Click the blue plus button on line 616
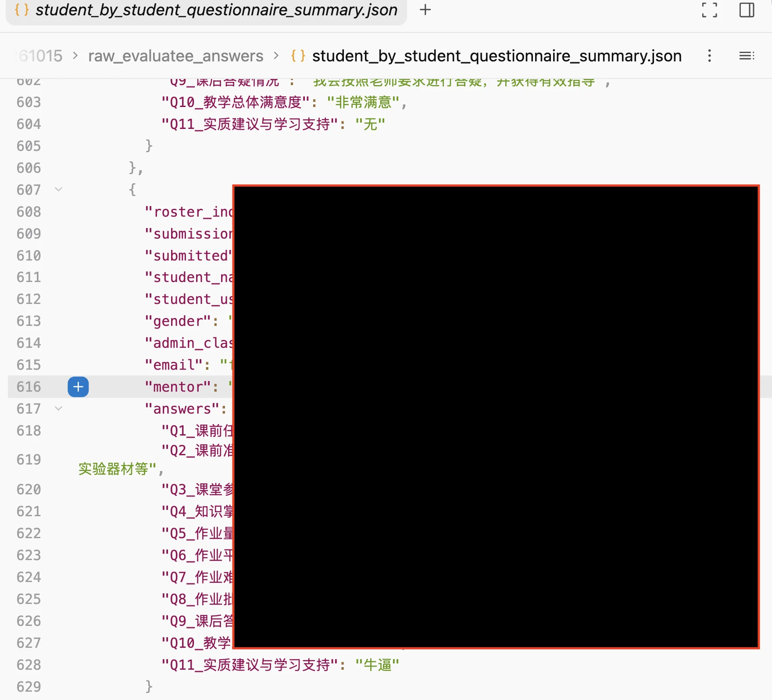This screenshot has width=772, height=700. 78,387
